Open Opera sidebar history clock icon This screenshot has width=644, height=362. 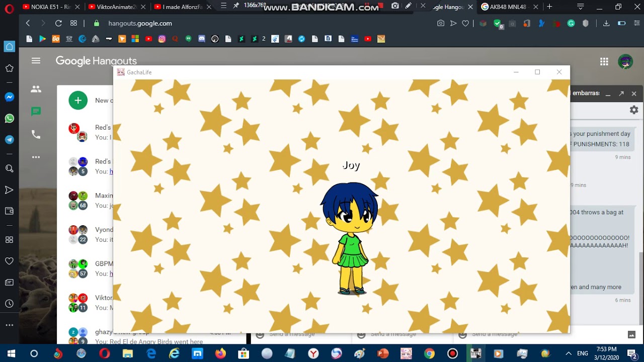(x=9, y=304)
